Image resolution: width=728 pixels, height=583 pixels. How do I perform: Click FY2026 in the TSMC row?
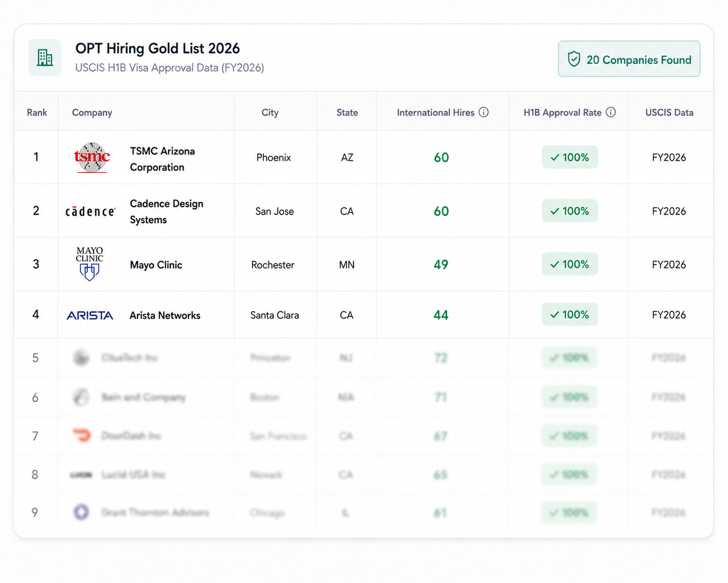tap(669, 157)
